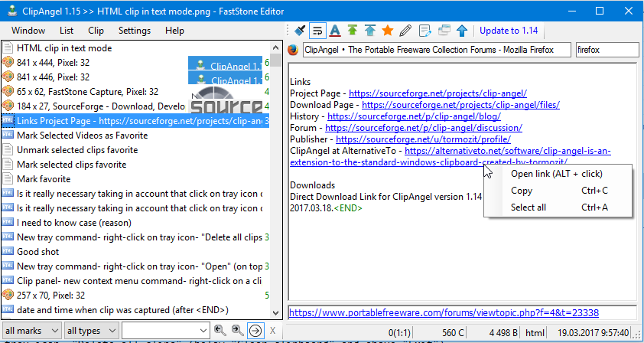Click the paintbrush clear-formatting toolbar icon
This screenshot has width=644, height=343.
tap(301, 31)
